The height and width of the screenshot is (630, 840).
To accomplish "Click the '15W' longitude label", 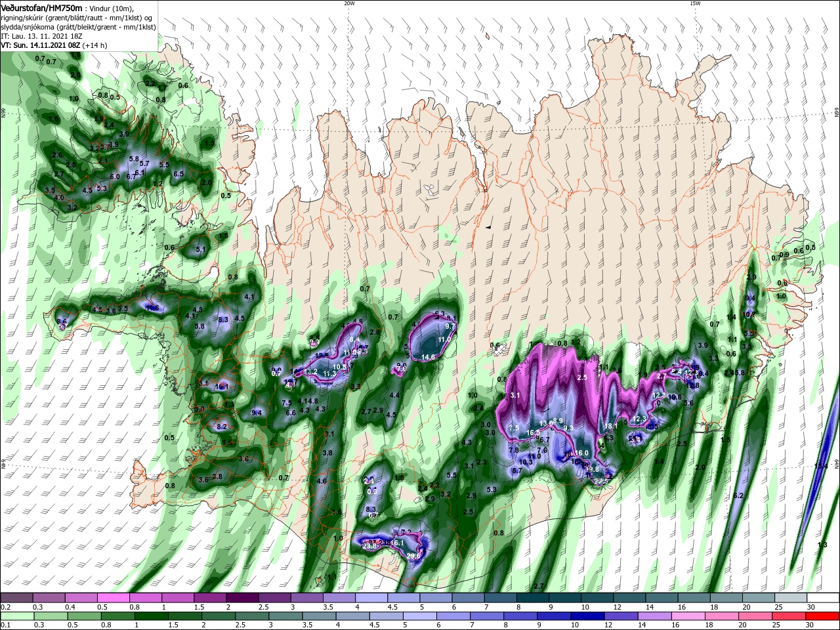I will tap(695, 3).
